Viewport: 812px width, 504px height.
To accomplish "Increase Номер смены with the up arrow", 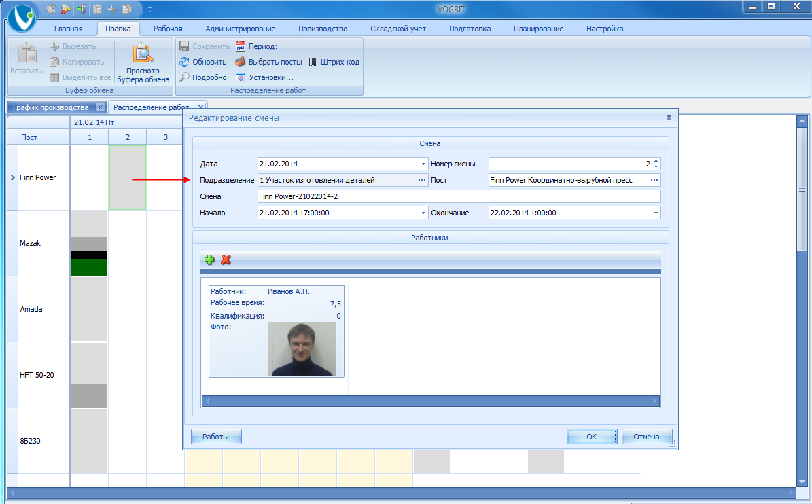I will pos(656,161).
